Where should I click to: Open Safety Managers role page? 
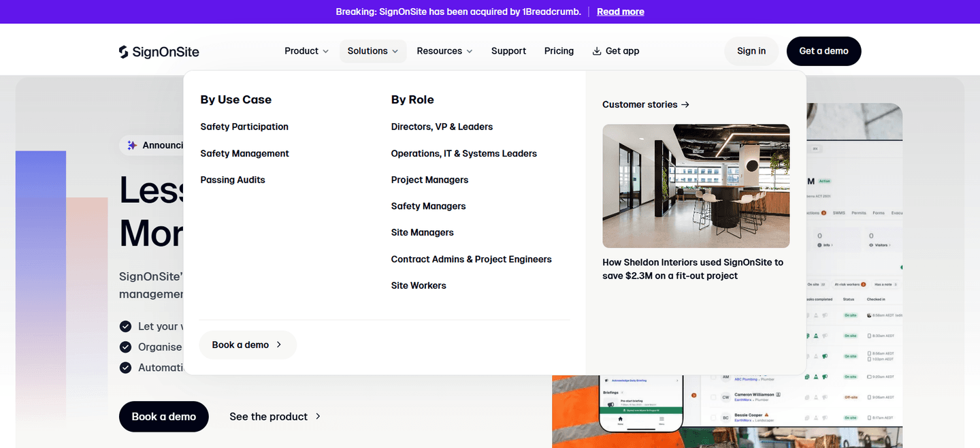pyautogui.click(x=428, y=206)
